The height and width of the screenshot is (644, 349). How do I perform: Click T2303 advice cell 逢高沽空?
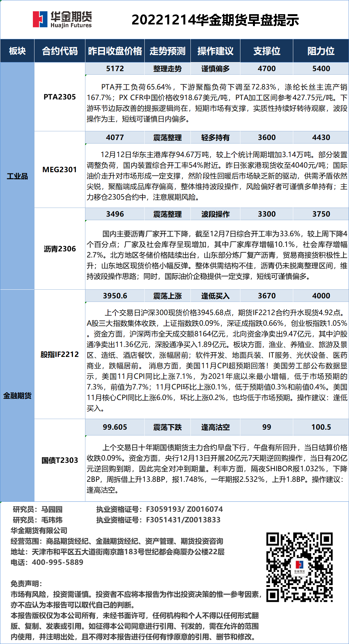pyautogui.click(x=215, y=427)
